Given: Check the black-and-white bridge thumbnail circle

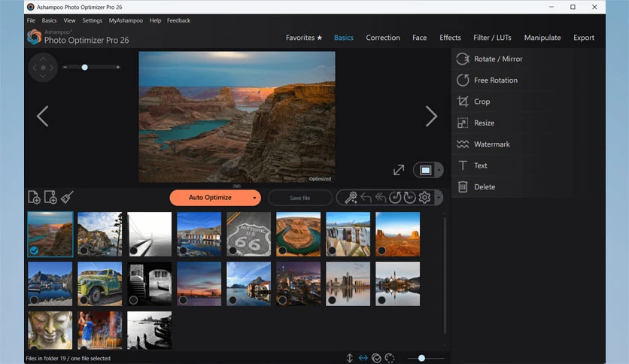Looking at the screenshot, I should (x=134, y=251).
